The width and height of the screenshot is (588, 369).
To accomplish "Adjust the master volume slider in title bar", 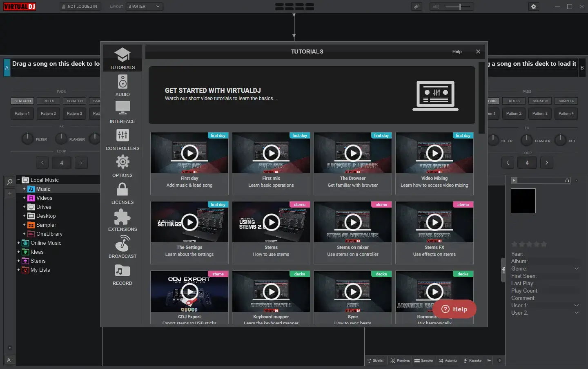I will tap(458, 7).
